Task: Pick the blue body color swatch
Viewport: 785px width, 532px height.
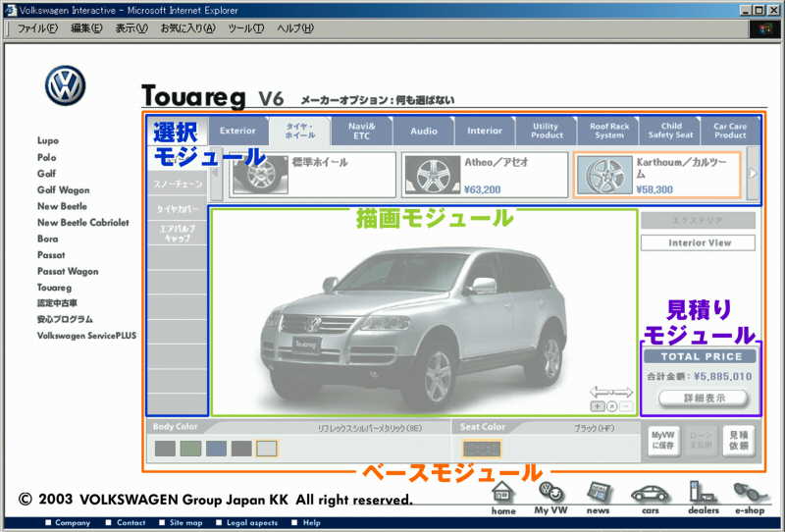Action: click(x=216, y=449)
